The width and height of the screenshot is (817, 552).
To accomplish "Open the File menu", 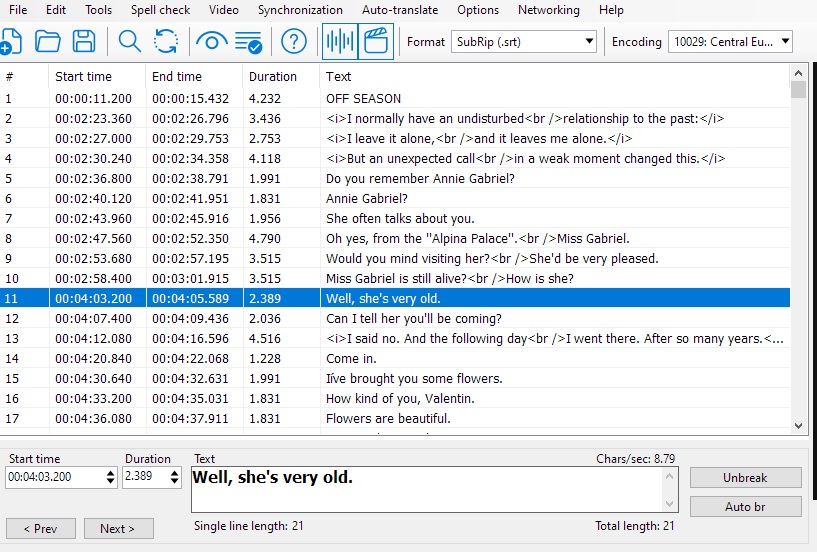I will pyautogui.click(x=18, y=10).
